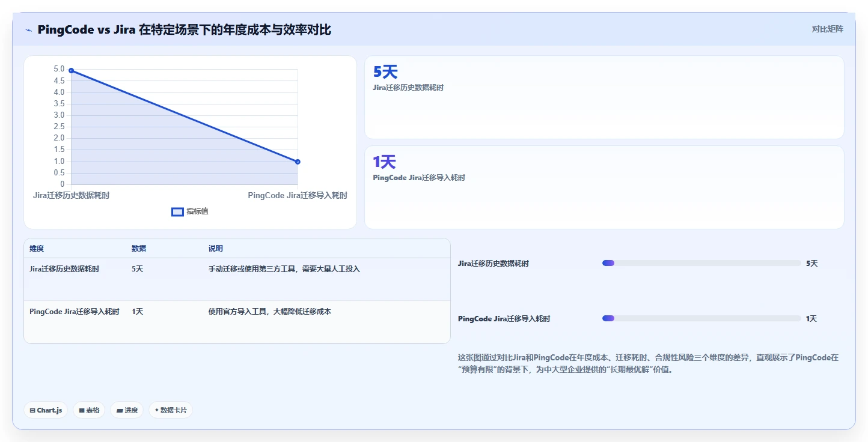868x442 pixels.
Task: Click the summary paragraph starting 这张图通过对比
Action: (648, 363)
